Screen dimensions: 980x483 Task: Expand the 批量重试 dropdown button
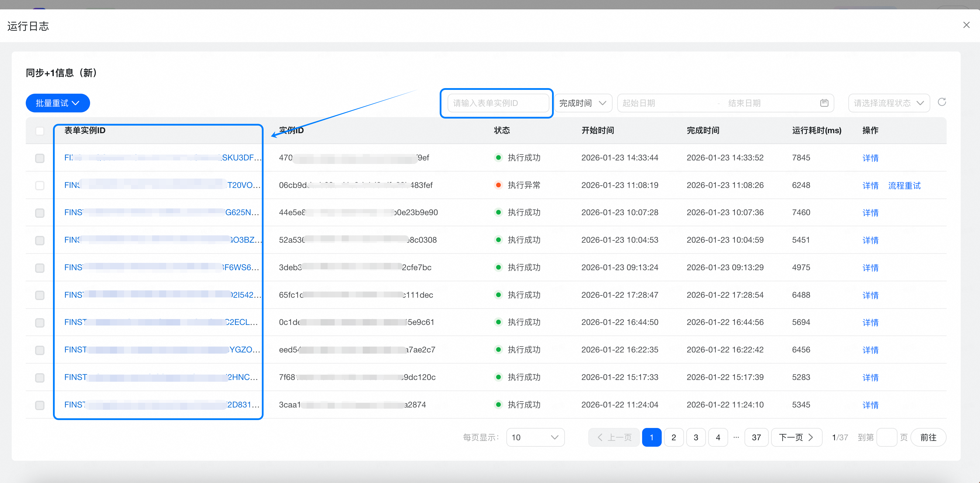tap(58, 103)
